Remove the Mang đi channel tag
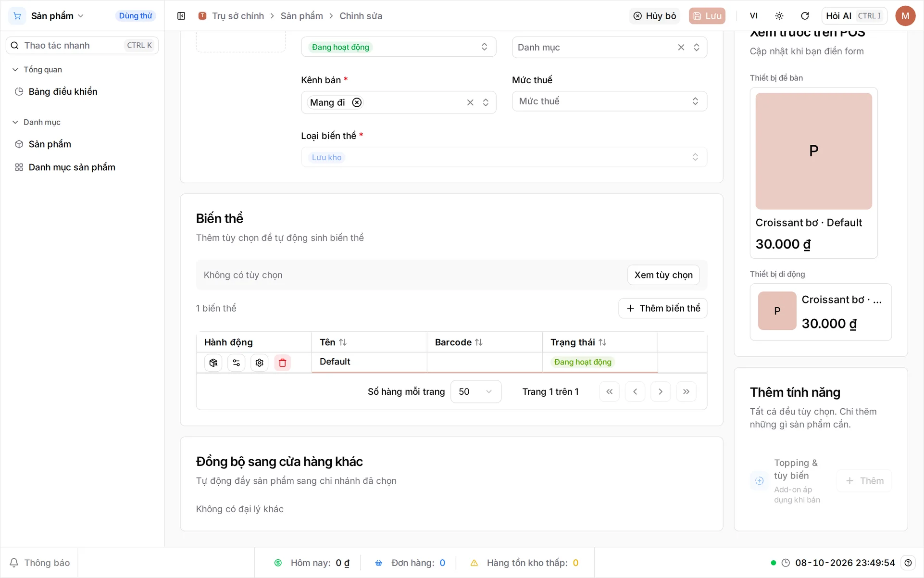Image resolution: width=924 pixels, height=578 pixels. (x=357, y=102)
